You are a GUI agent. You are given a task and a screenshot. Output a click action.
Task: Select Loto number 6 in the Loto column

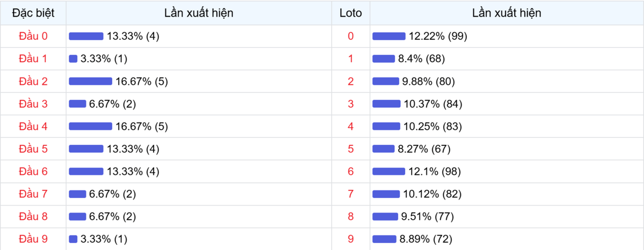[351, 172]
